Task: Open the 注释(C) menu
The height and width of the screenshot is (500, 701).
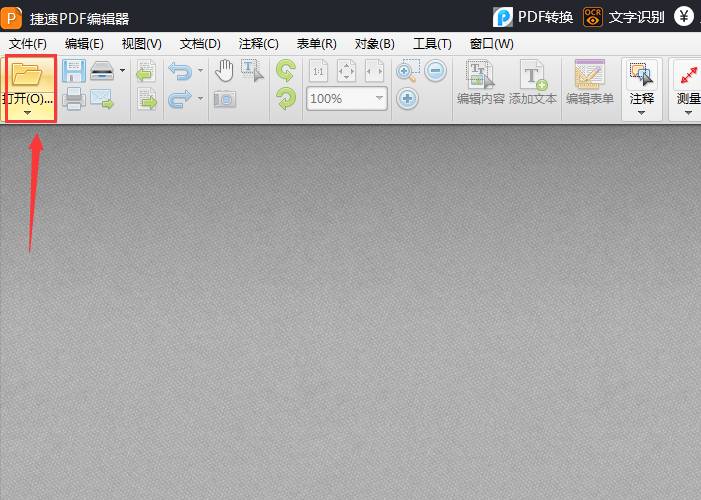Action: [x=258, y=44]
